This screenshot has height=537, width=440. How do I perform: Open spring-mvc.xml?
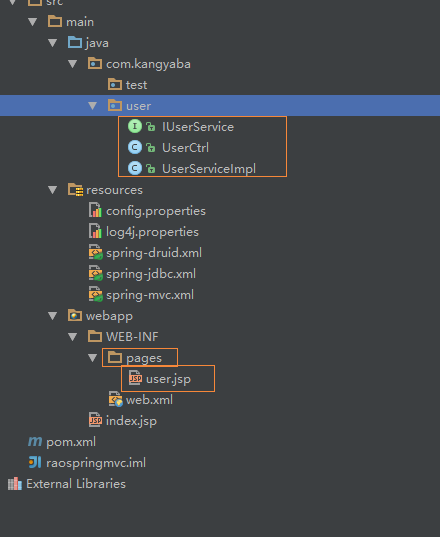[150, 295]
